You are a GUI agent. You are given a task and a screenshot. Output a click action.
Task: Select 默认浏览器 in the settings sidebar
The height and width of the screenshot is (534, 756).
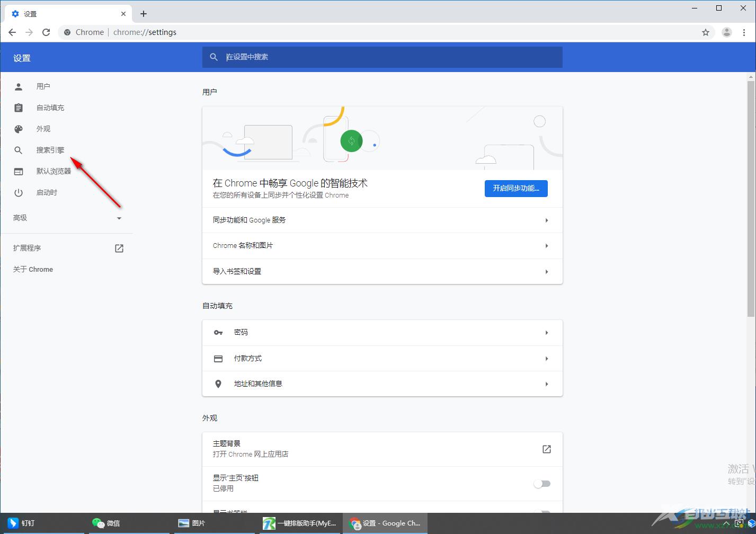pyautogui.click(x=54, y=171)
